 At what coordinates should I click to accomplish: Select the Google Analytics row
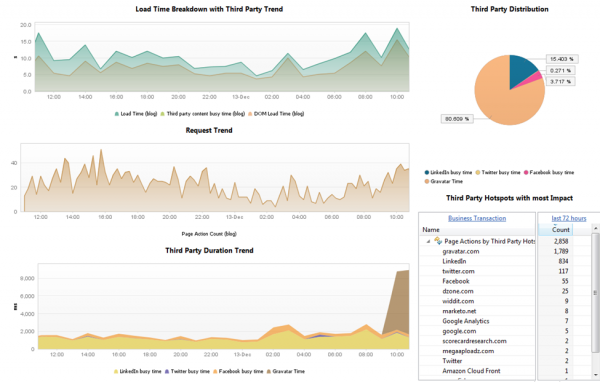477,321
